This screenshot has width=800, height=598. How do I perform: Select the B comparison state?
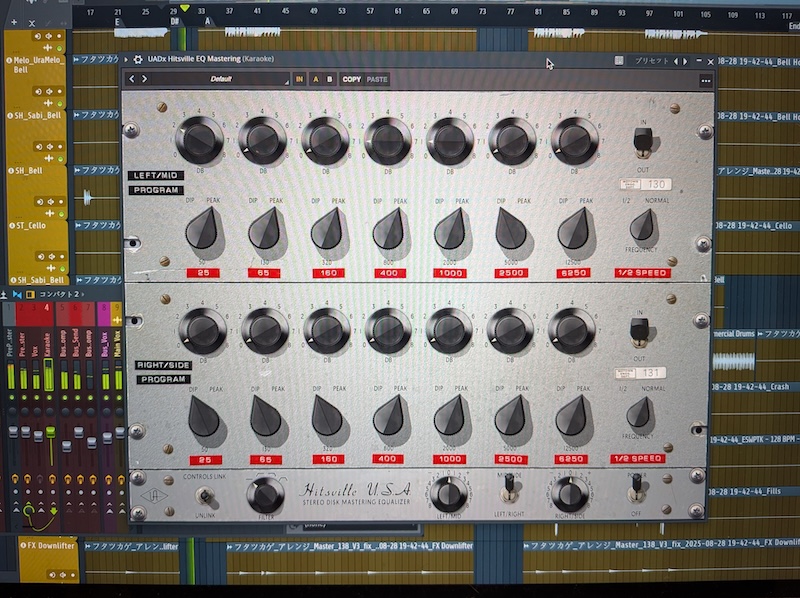pos(329,79)
